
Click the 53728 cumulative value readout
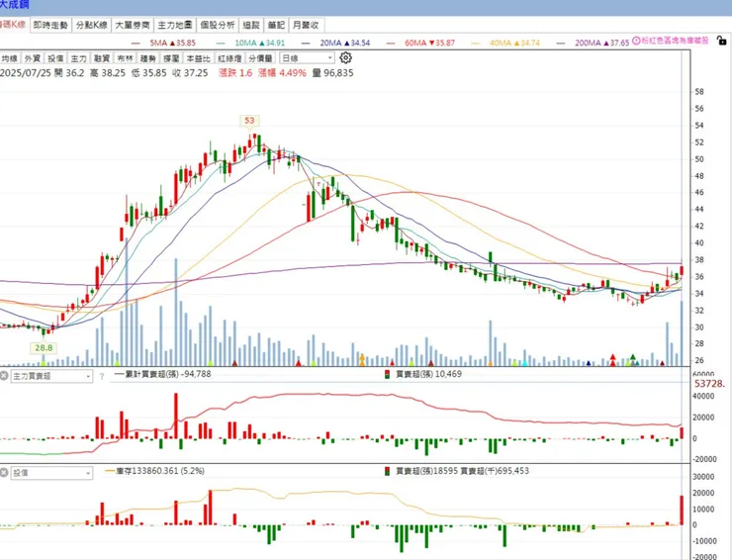click(709, 384)
